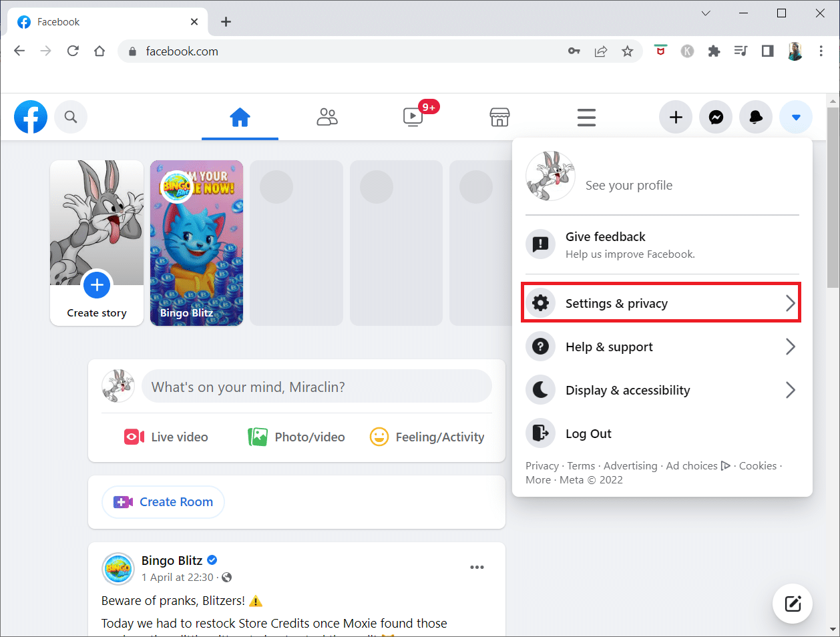Open Display & accessibility menu item
840x637 pixels.
[662, 390]
